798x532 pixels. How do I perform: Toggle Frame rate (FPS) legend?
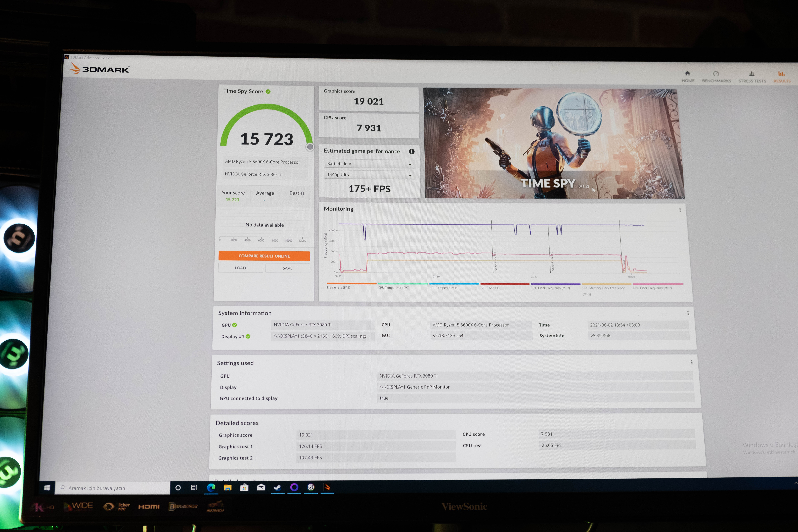point(352,286)
